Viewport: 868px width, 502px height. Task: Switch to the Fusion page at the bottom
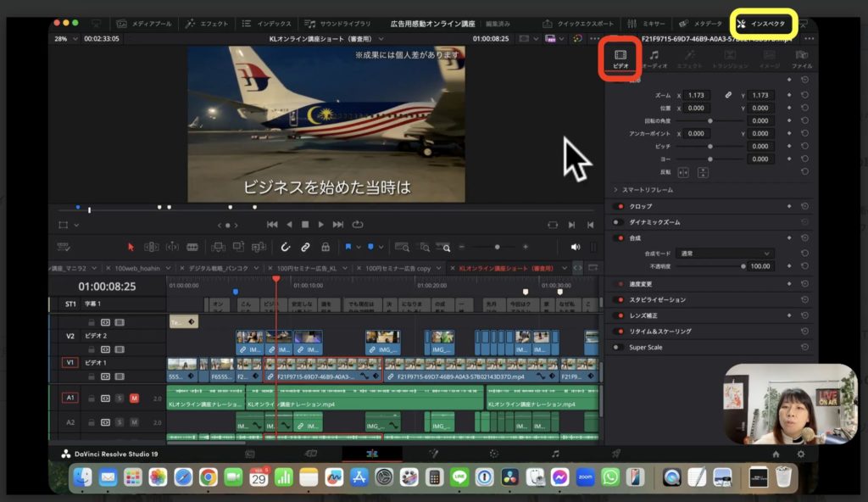click(435, 454)
